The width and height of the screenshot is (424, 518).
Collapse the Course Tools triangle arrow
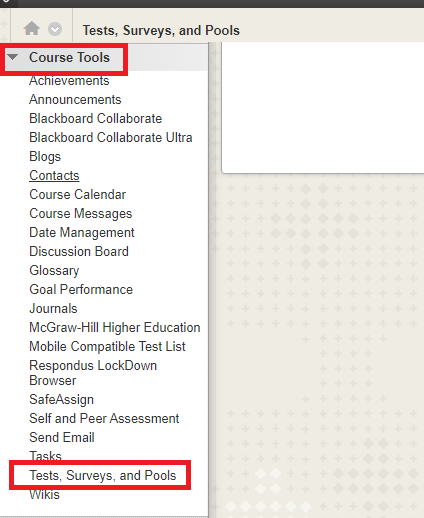(x=13, y=57)
